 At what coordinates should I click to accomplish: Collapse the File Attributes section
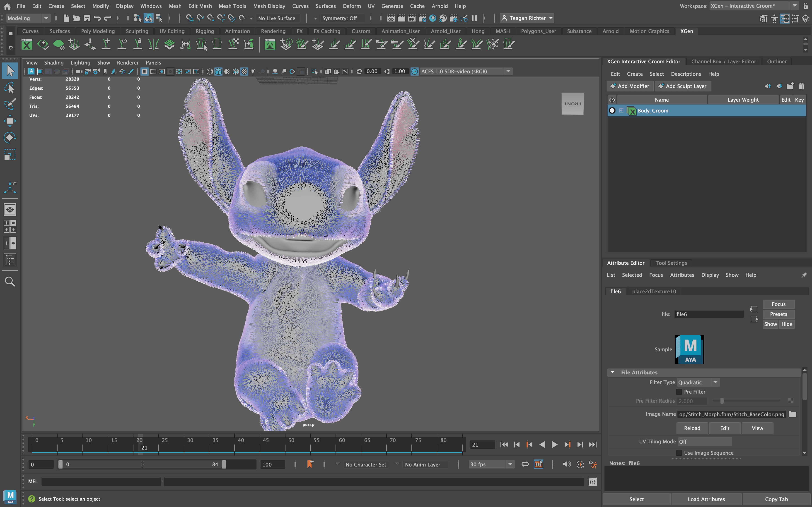613,372
